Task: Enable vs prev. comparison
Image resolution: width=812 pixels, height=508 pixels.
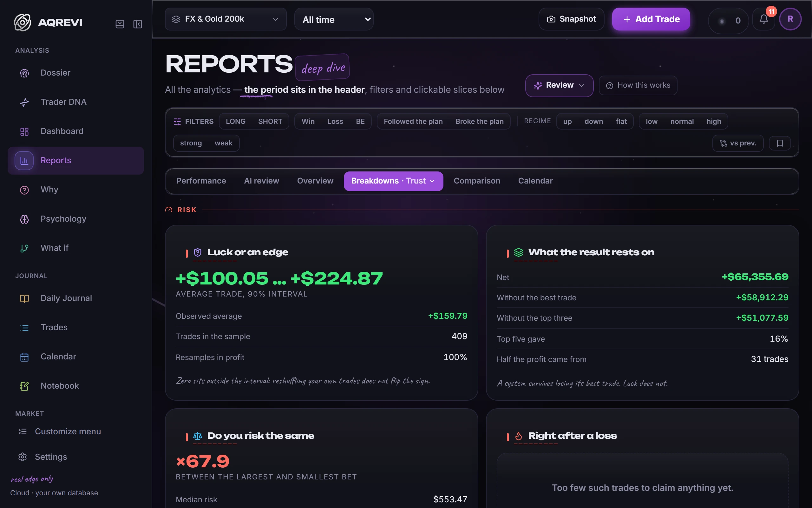Action: (738, 143)
